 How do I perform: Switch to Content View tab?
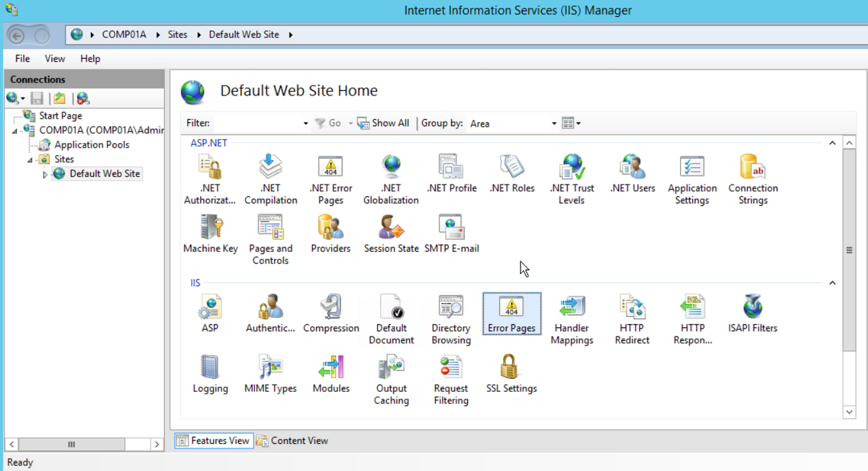292,441
